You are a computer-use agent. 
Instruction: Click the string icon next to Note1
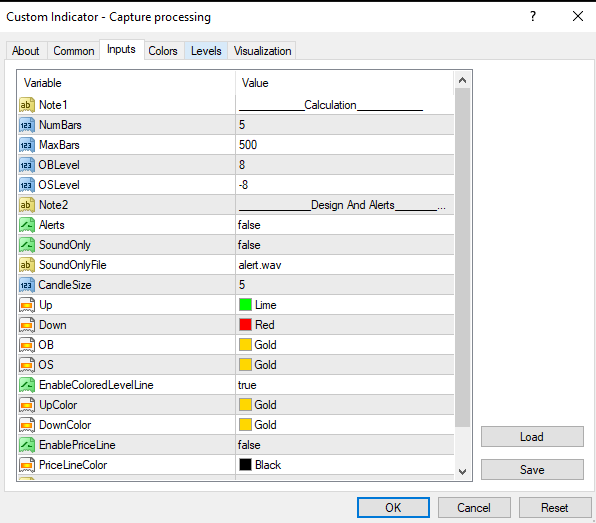coord(27,105)
